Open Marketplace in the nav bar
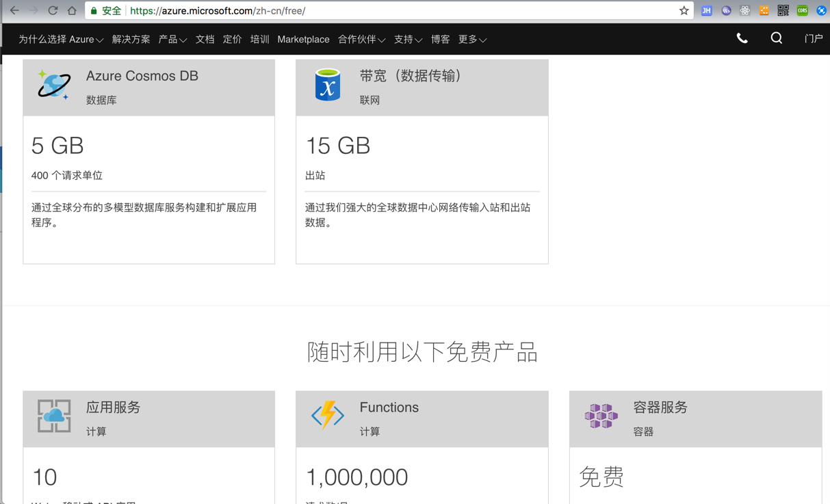Viewport: 830px width, 504px height. coord(303,40)
